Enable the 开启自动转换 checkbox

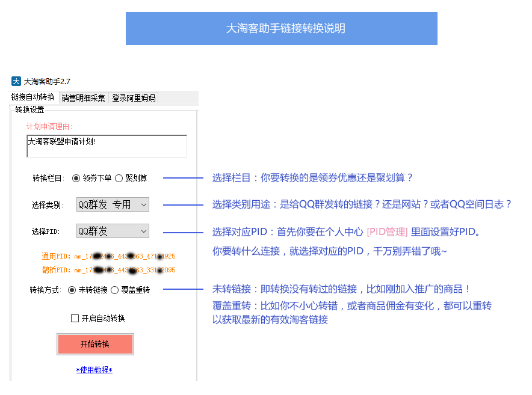[98, 319]
